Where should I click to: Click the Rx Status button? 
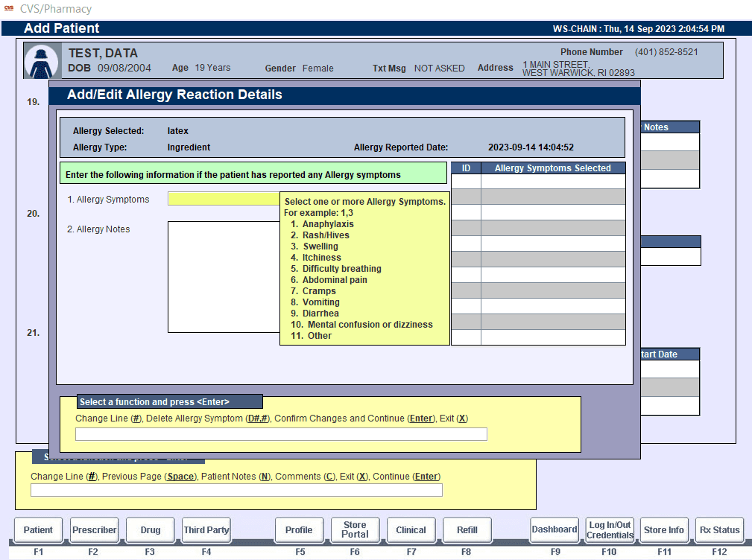point(719,529)
